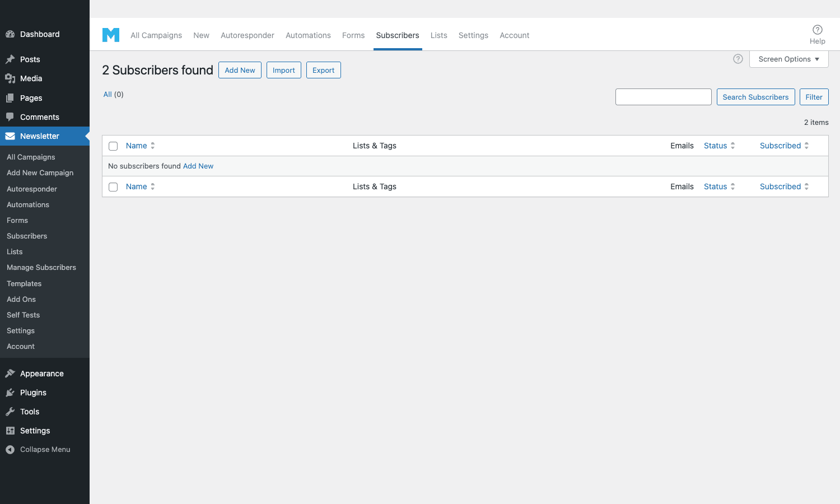
Task: Click the Tools wrench icon
Action: click(x=10, y=412)
